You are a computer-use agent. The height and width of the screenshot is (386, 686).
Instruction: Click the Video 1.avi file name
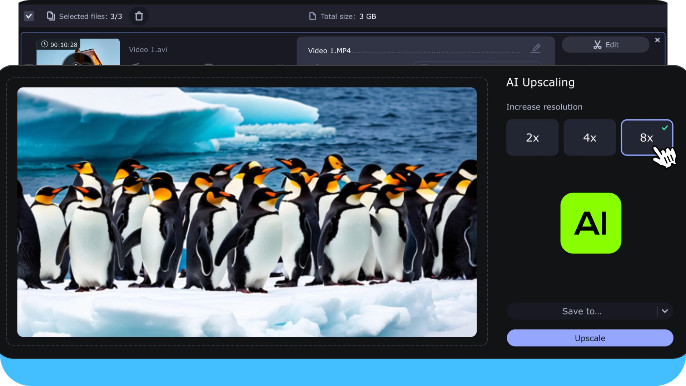click(148, 49)
